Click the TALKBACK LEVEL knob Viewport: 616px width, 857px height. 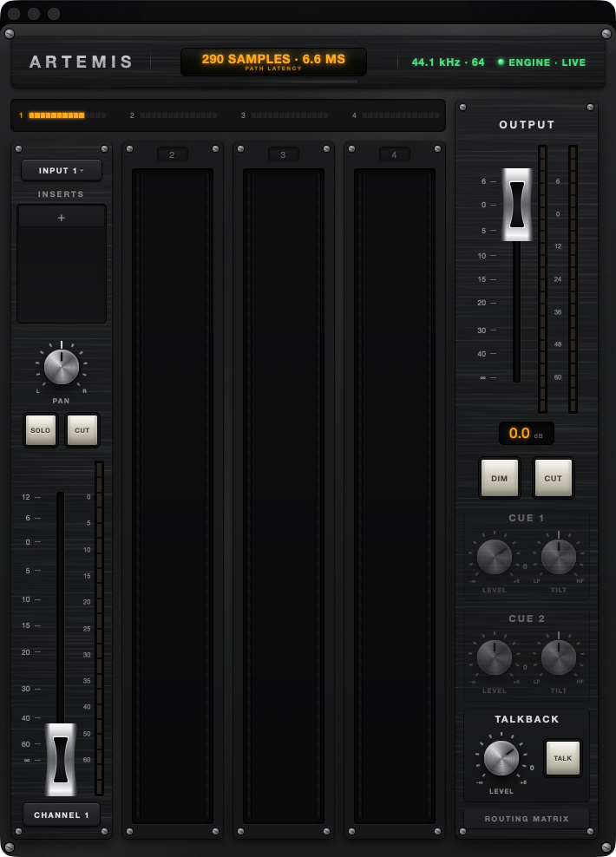(x=501, y=758)
